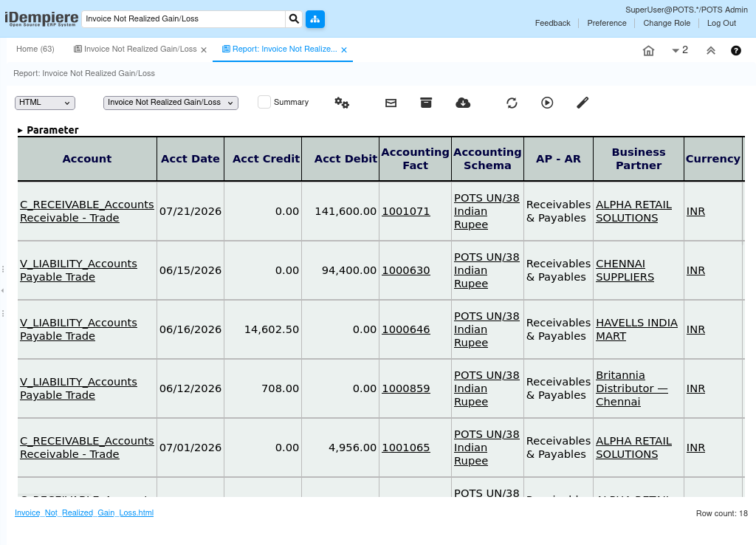Screen dimensions: 756x545
Task: Toggle the Summary checkbox
Action: click(x=264, y=102)
